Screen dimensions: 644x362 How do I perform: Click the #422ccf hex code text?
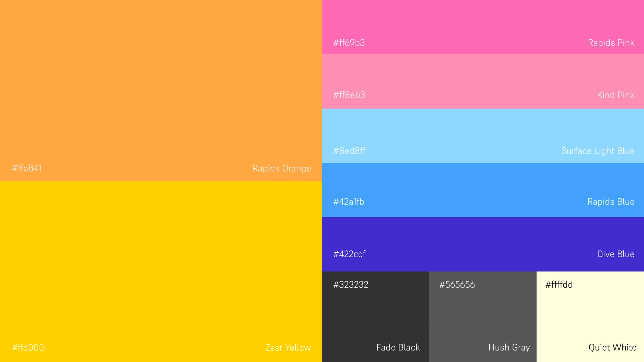(350, 254)
